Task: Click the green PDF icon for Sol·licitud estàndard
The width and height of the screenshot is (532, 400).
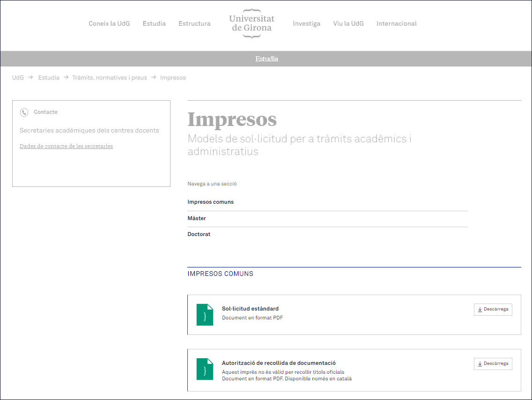Action: click(205, 315)
